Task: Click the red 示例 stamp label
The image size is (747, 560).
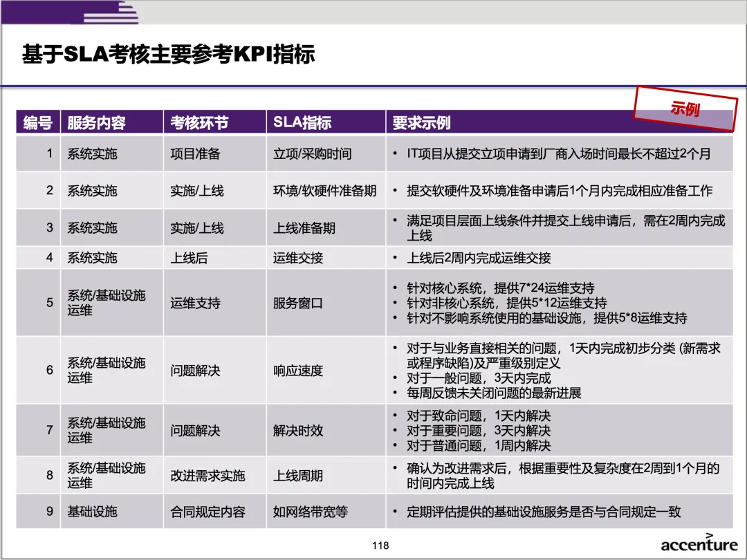Action: pos(685,109)
